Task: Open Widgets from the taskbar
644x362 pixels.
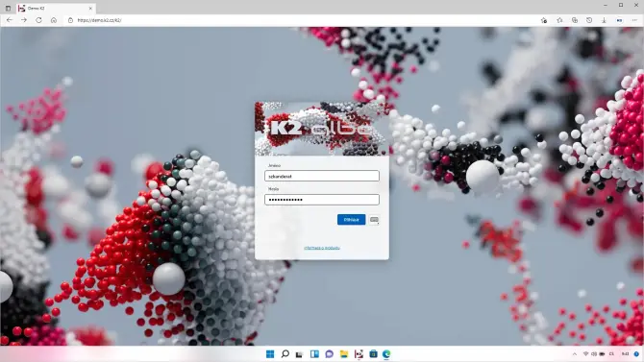Action: click(x=314, y=353)
